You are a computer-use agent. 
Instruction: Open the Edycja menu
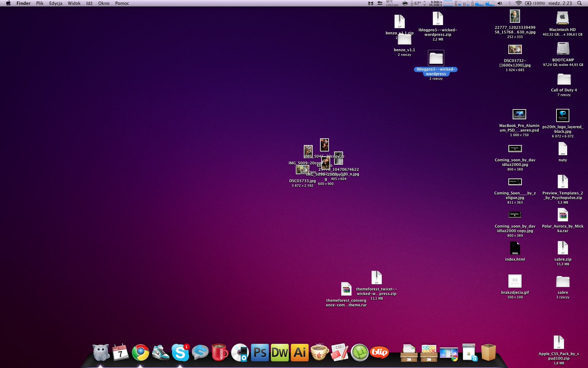tap(55, 3)
